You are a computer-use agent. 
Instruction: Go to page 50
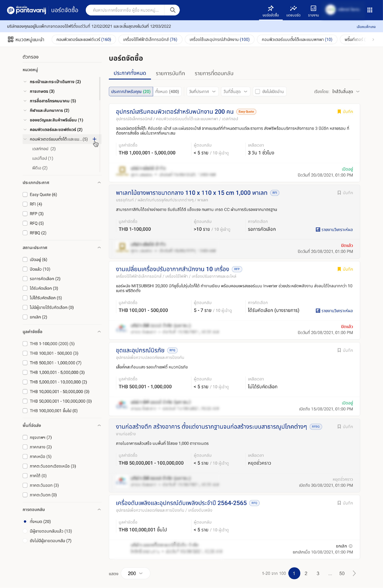[x=341, y=573]
